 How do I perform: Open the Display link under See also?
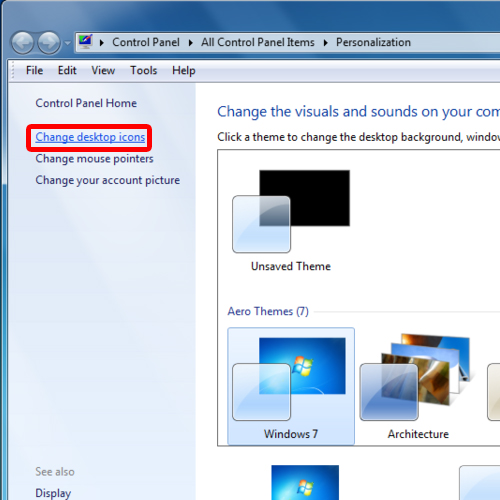[x=53, y=493]
